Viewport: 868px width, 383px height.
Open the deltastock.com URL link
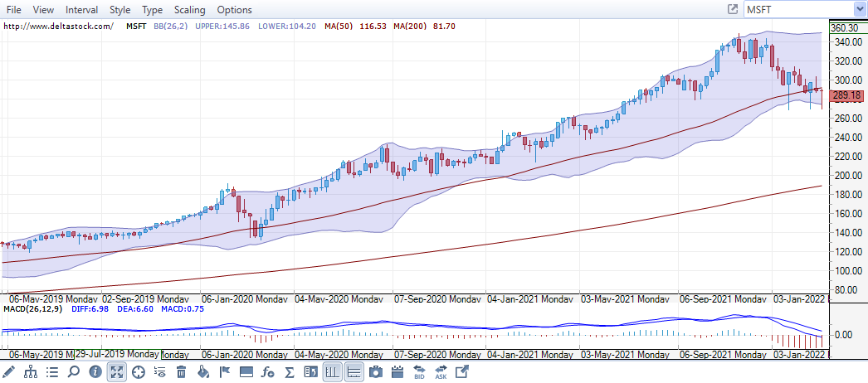[x=59, y=26]
